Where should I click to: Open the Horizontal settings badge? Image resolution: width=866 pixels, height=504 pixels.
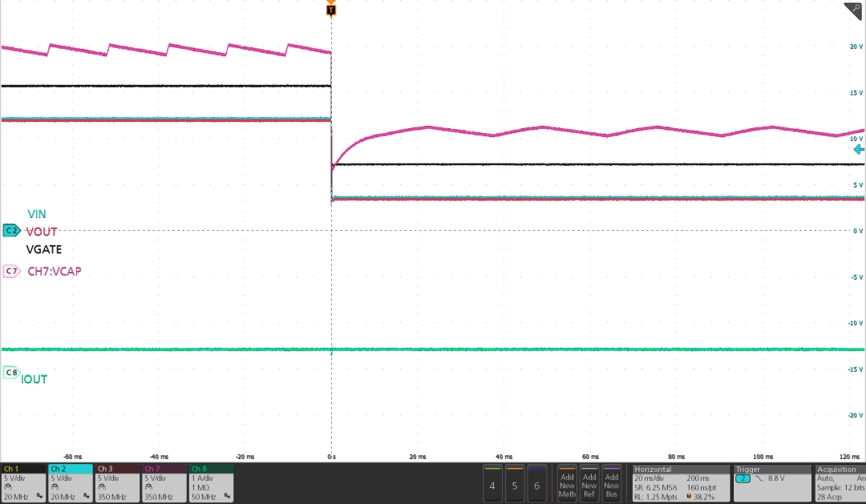[681, 483]
